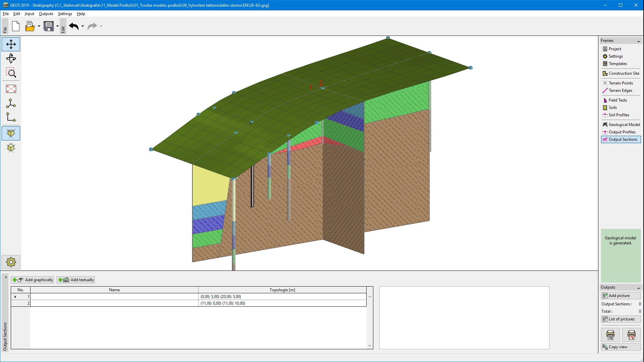Toggle the 3D axes perspective view
The width and height of the screenshot is (644, 362).
tap(11, 103)
